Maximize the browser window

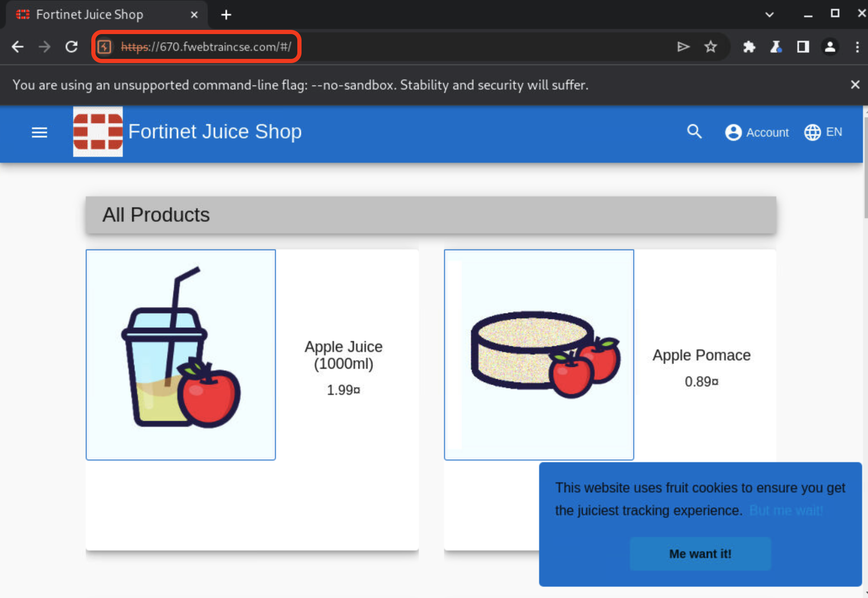[x=835, y=13]
